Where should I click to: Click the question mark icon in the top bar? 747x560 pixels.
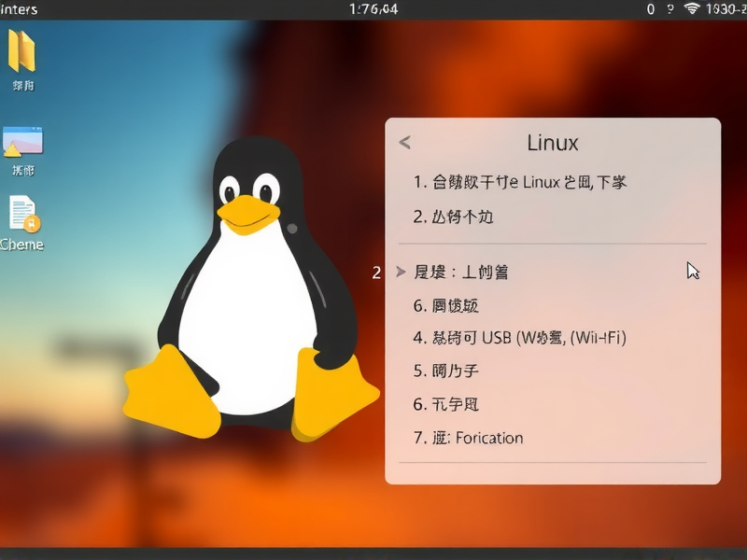click(669, 8)
